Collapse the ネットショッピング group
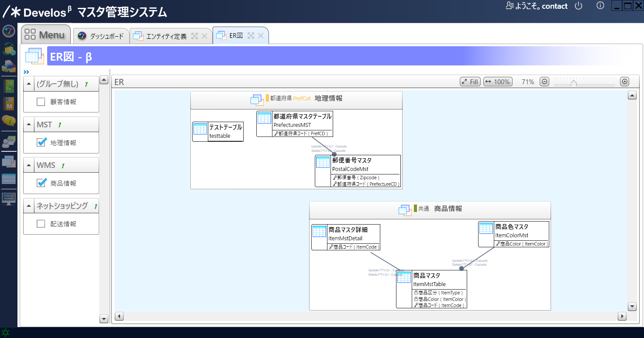This screenshot has width=644, height=338. click(29, 206)
